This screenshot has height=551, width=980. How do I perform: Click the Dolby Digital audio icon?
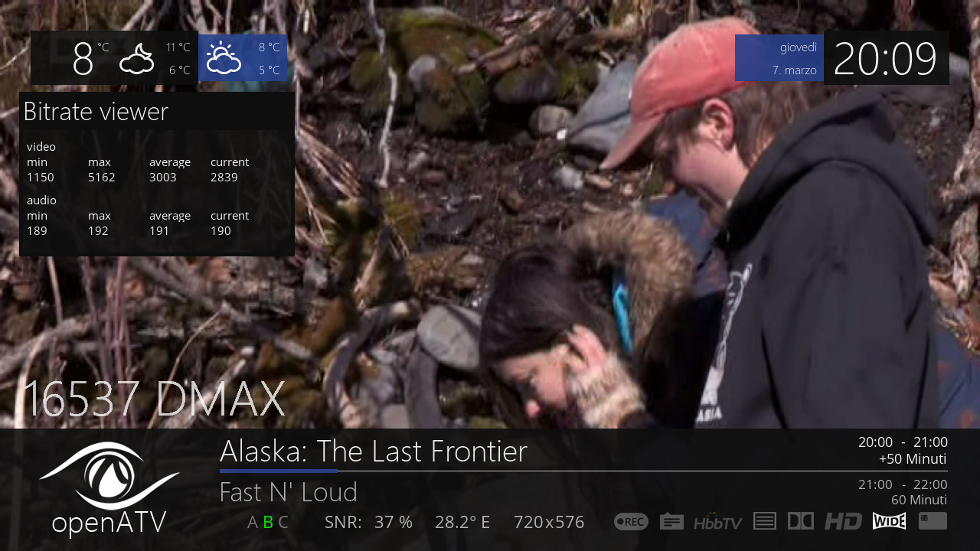[801, 521]
